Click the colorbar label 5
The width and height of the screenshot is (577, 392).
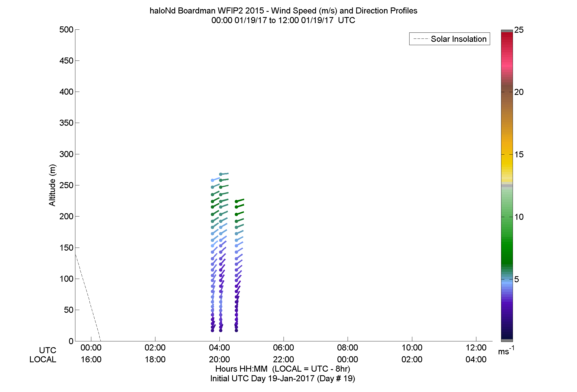pyautogui.click(x=516, y=279)
